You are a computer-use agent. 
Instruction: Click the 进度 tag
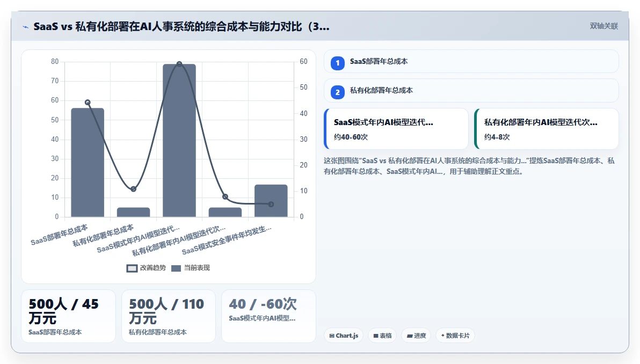[x=416, y=336]
